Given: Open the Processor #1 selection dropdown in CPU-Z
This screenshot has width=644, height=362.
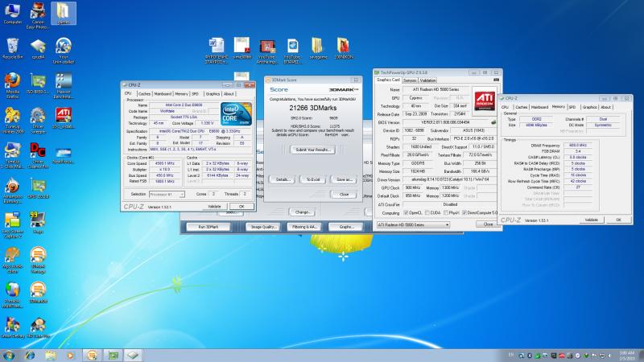Looking at the screenshot, I should [167, 194].
